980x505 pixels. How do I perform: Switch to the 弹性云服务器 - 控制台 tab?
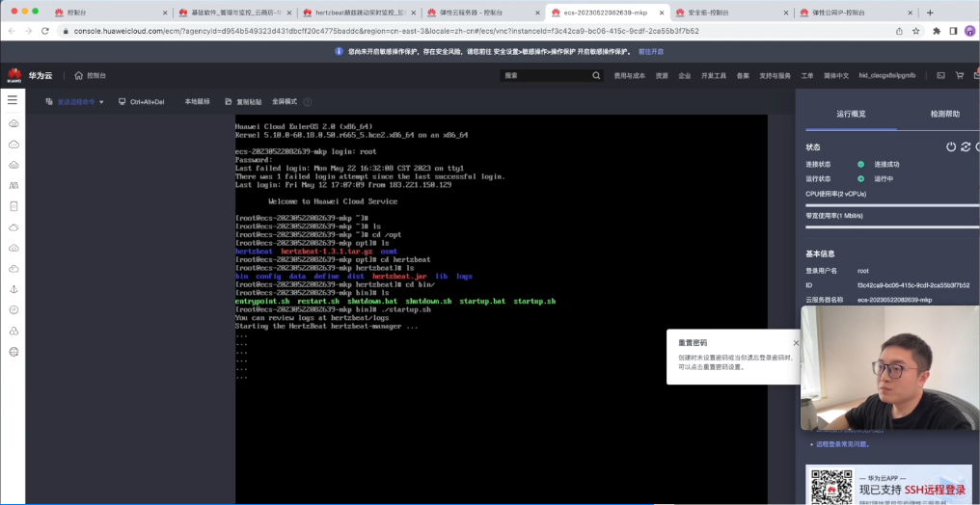(482, 13)
